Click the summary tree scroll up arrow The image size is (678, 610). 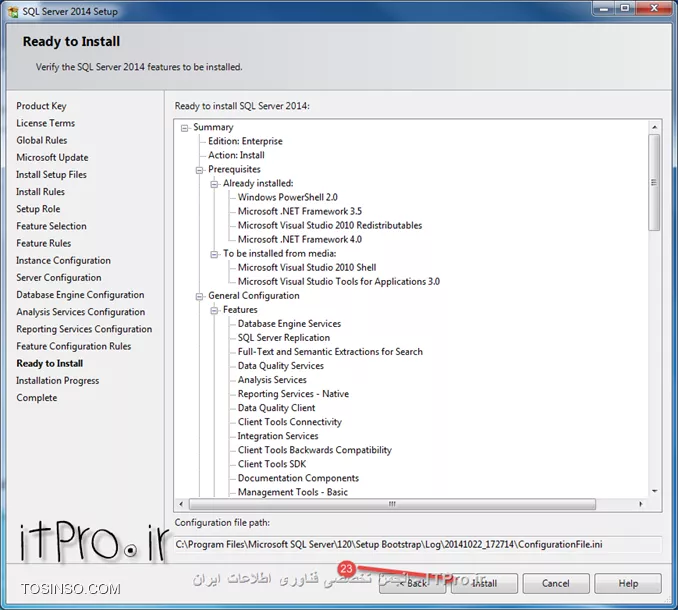pos(654,127)
